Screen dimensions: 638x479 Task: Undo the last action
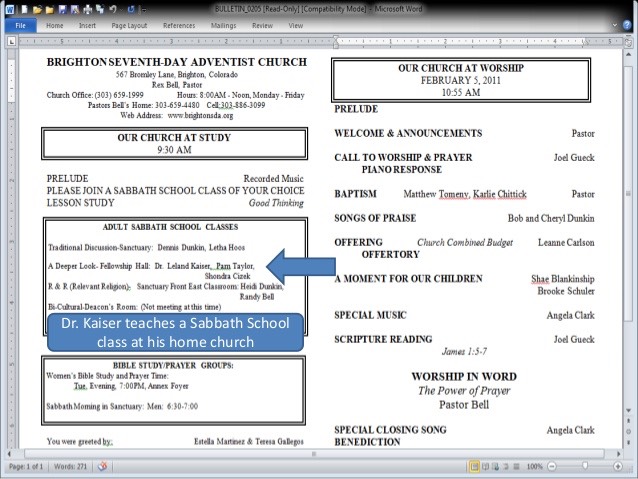113,9
